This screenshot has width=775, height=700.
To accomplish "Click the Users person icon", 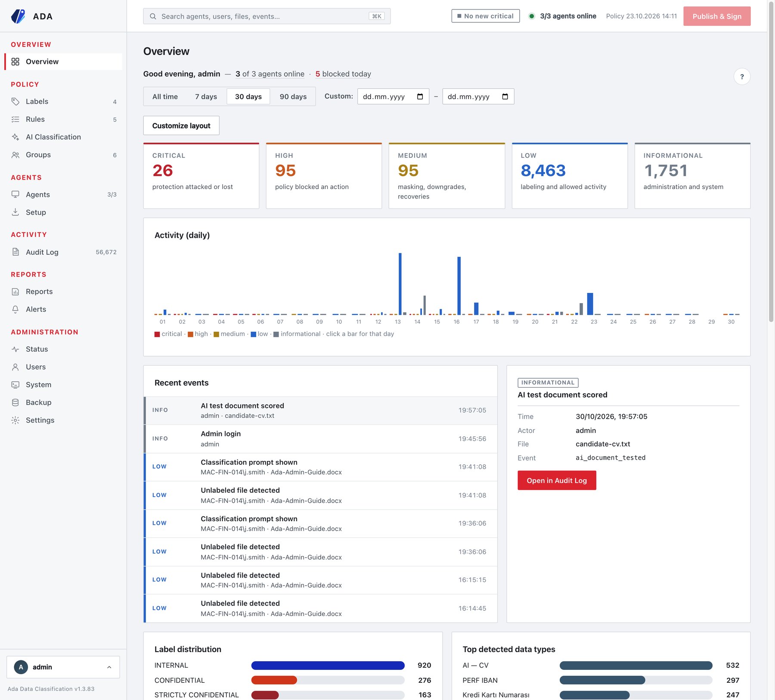I will [x=15, y=367].
